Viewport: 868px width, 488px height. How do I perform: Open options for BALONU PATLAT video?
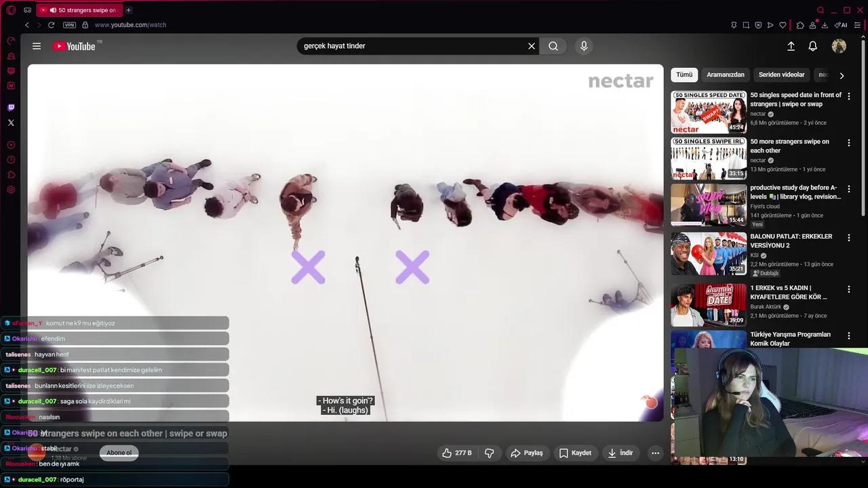point(848,238)
